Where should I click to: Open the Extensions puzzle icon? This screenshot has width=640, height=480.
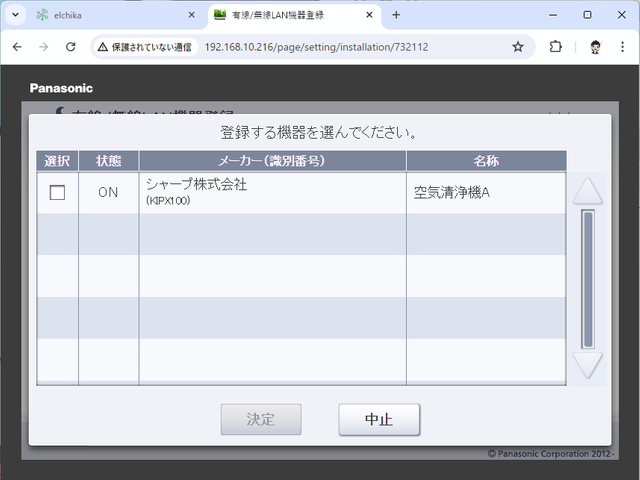[x=556, y=47]
